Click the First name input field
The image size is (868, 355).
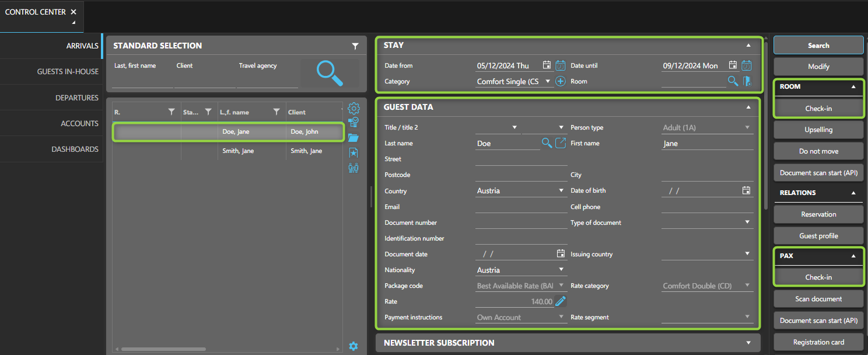tap(707, 144)
